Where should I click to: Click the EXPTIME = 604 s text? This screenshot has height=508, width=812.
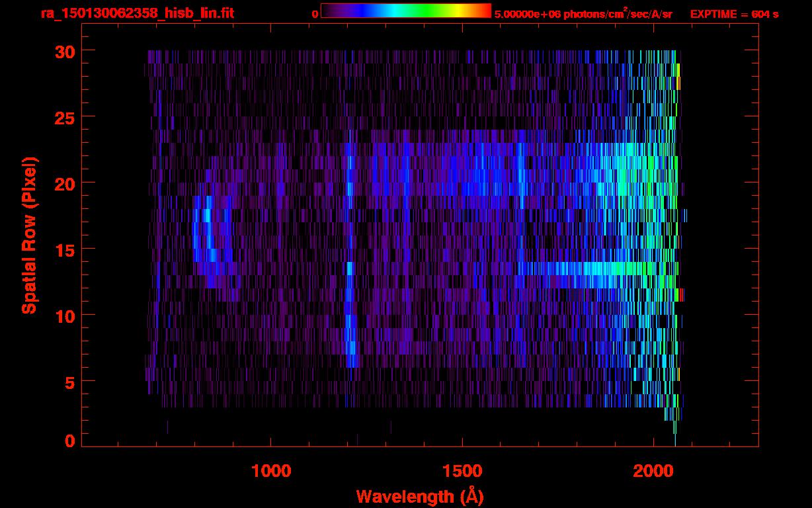[734, 13]
